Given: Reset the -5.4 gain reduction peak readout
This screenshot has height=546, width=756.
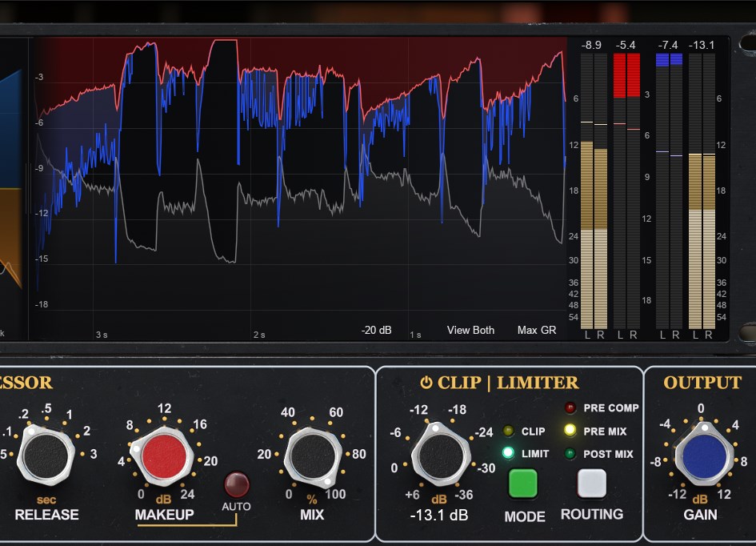Looking at the screenshot, I should coord(626,45).
